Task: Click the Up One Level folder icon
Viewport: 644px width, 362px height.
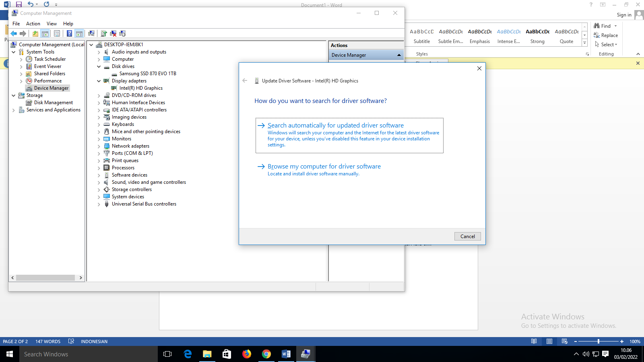Action: coord(35,33)
